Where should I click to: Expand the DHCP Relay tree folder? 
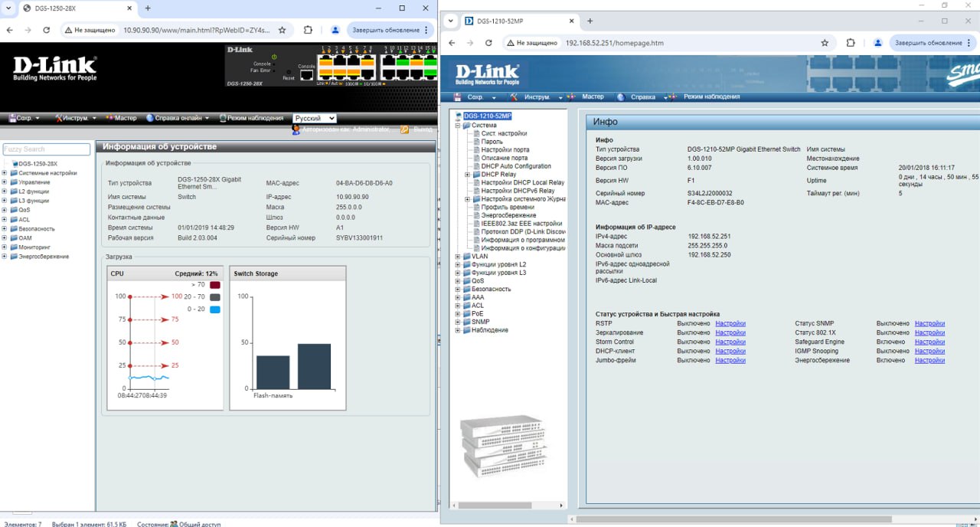point(467,175)
